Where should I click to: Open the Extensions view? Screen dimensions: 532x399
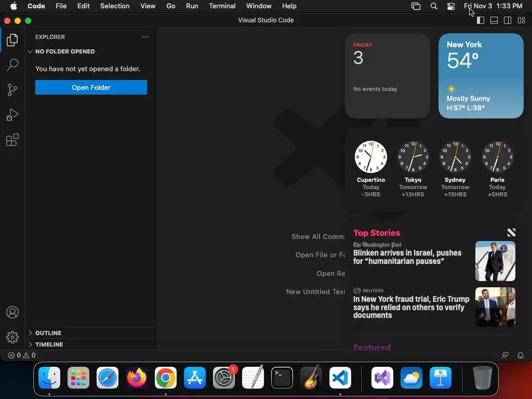pyautogui.click(x=12, y=140)
